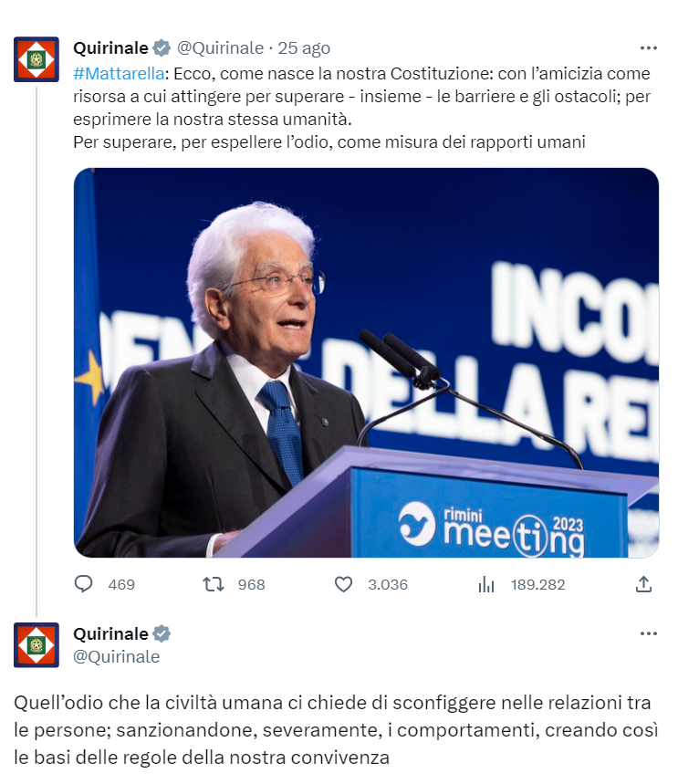
Task: Like the tweet with the heart icon
Action: [343, 584]
